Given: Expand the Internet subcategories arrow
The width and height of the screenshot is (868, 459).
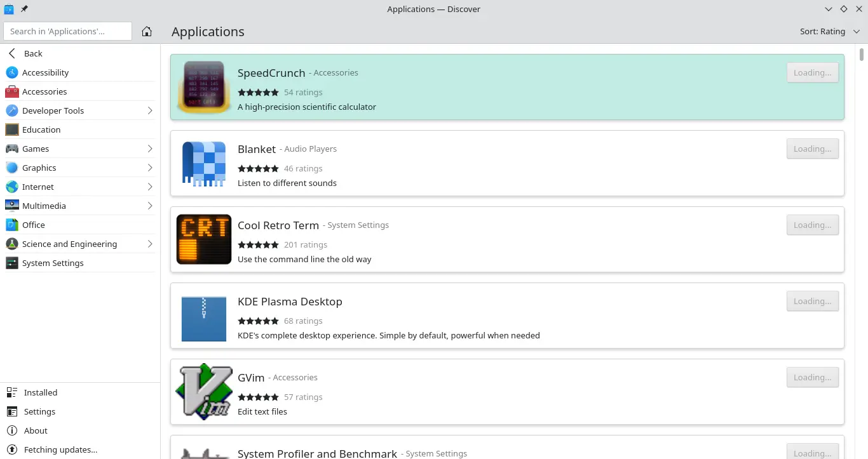Looking at the screenshot, I should tap(150, 187).
